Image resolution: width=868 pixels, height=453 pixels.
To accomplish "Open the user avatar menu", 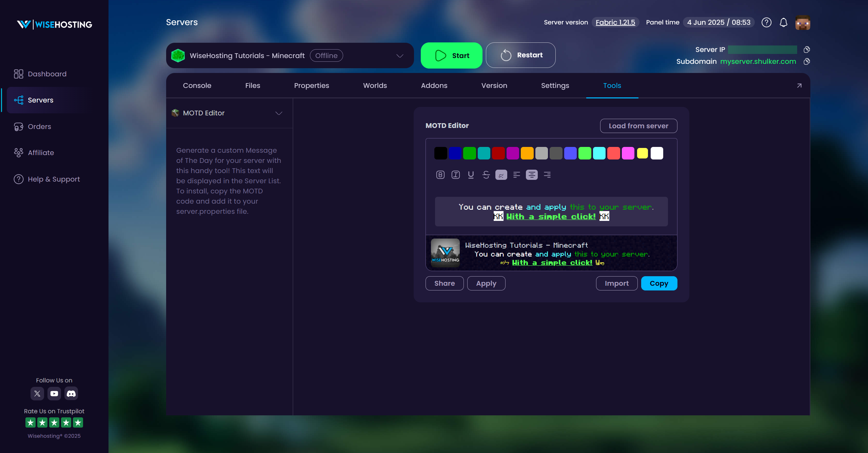I will pos(803,22).
